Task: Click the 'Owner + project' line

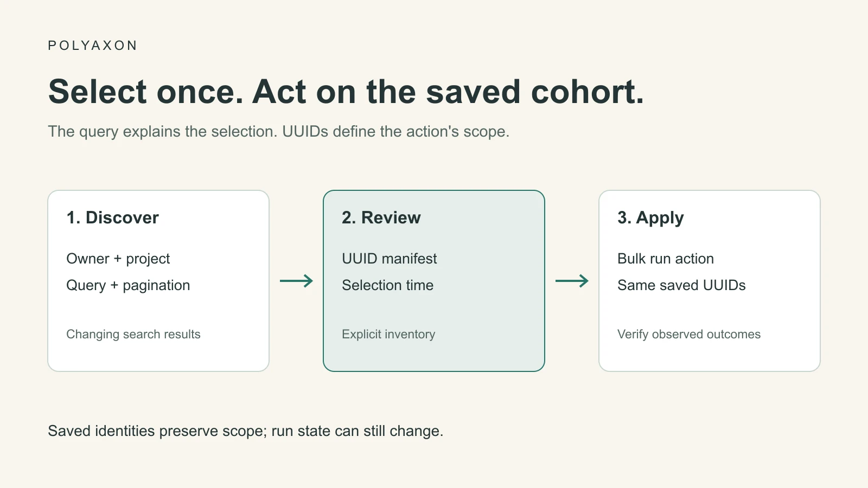Action: (x=118, y=259)
